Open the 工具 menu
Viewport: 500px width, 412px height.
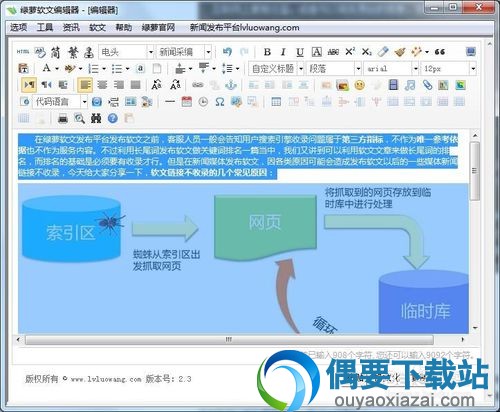[x=45, y=27]
